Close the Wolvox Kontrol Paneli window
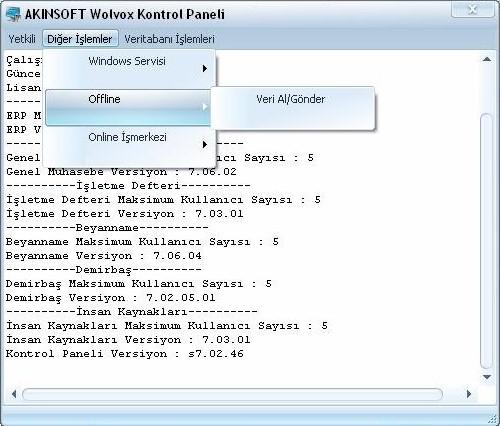The width and height of the screenshot is (500, 426). [472, 9]
